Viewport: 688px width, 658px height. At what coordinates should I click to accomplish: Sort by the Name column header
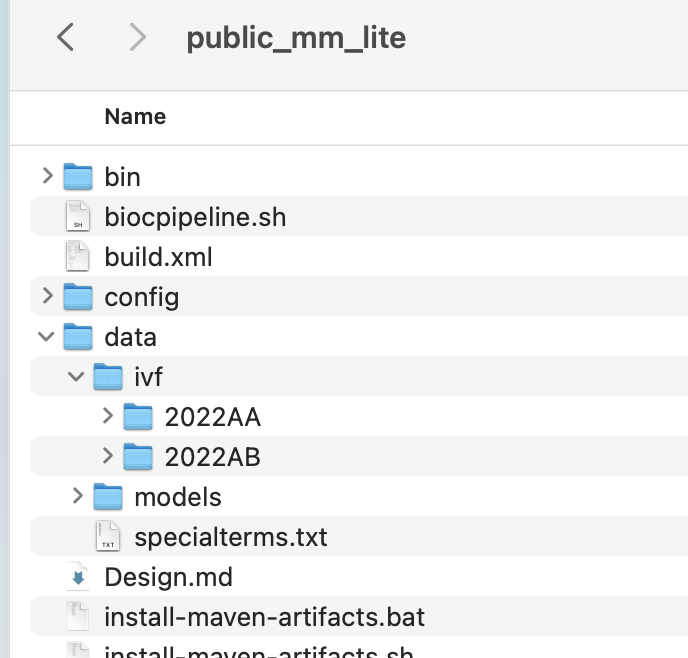135,117
